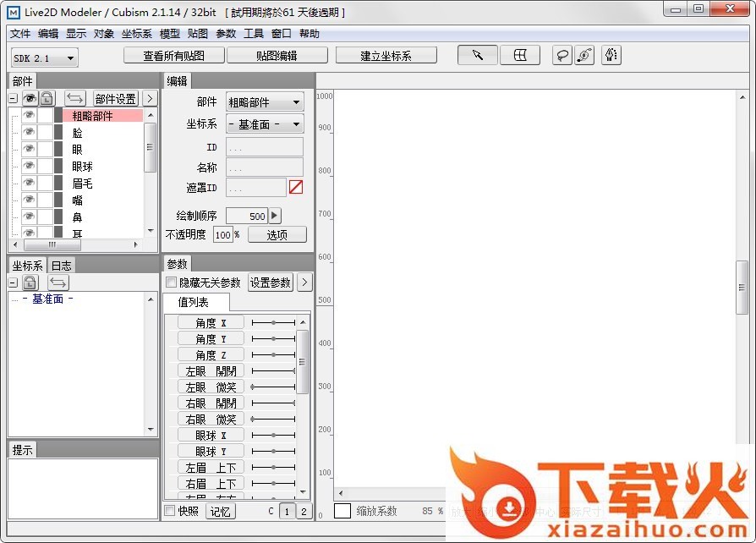756x543 pixels.
Task: Adjust the 左眼 開閉 parameter slider
Action: [x=273, y=370]
